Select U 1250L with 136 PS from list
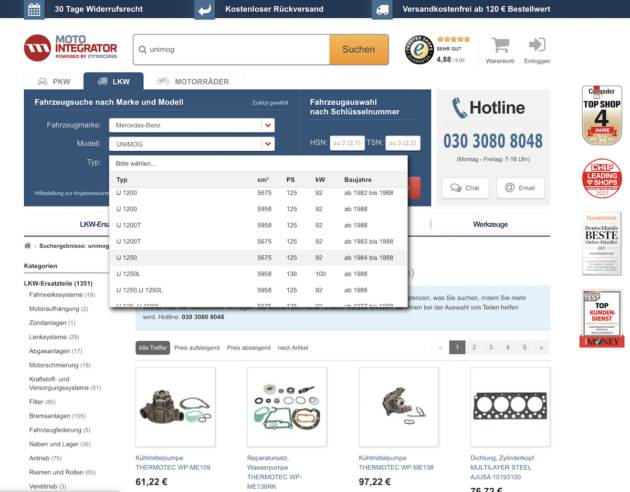The image size is (630, 492). click(x=255, y=273)
